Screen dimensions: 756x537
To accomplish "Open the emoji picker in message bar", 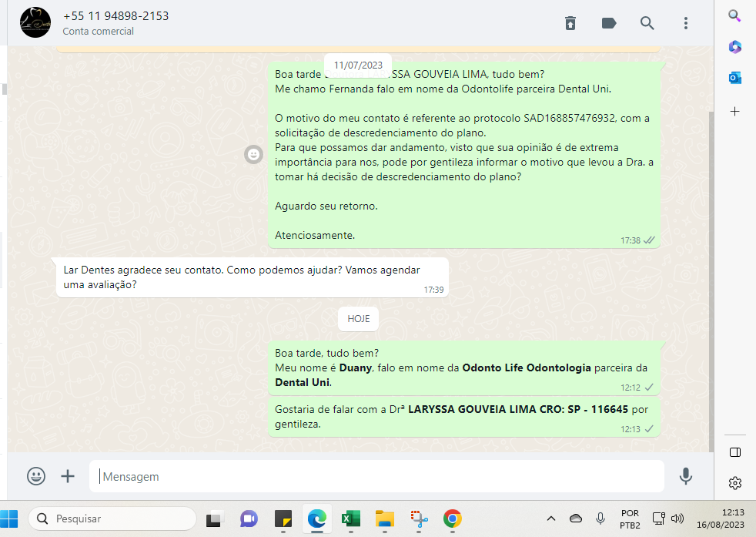I will [x=36, y=476].
